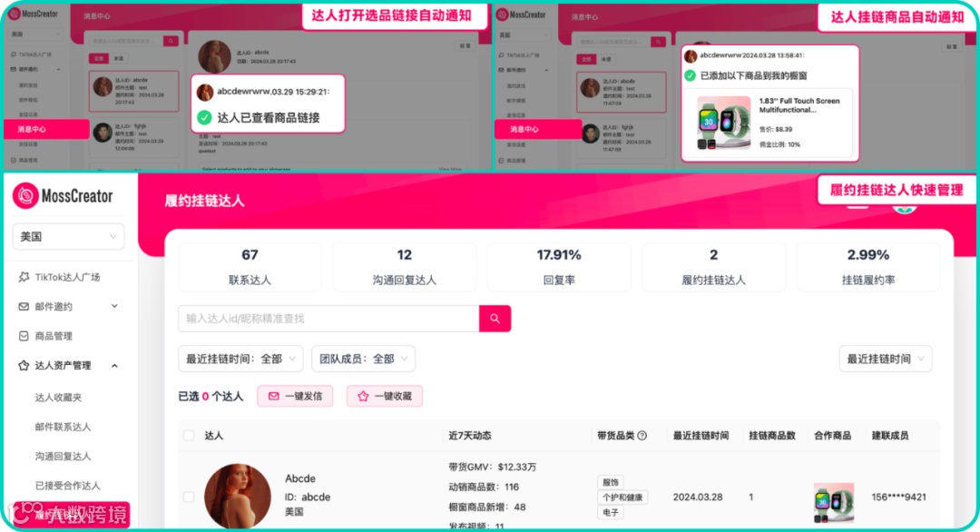Expand the 邮件邀约 submenu chevron
This screenshot has width=980, height=532.
[114, 306]
